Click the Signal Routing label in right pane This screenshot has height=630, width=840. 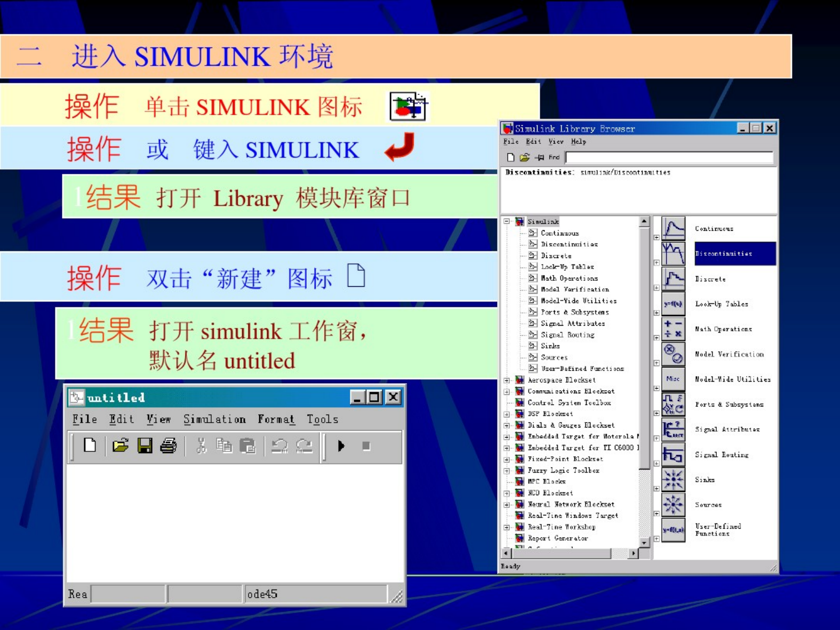point(722,455)
